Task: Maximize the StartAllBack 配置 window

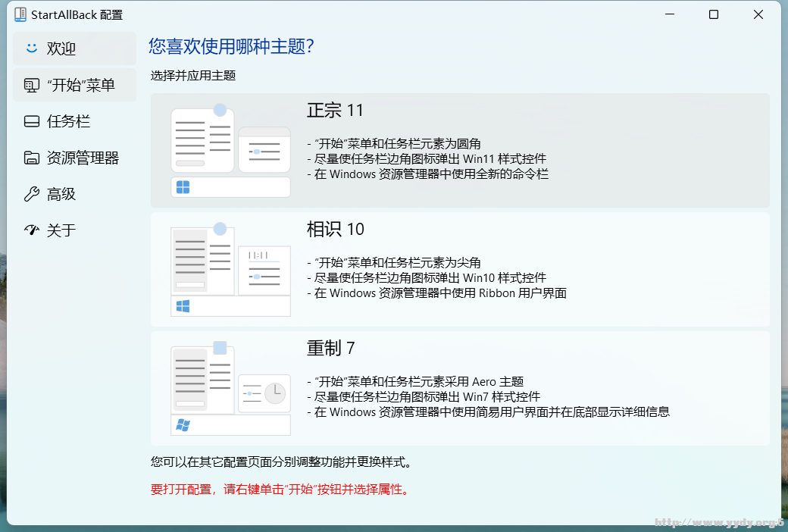Action: pos(714,14)
